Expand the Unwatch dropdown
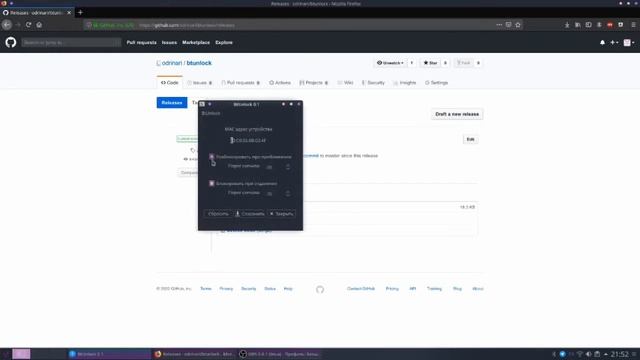 point(391,63)
